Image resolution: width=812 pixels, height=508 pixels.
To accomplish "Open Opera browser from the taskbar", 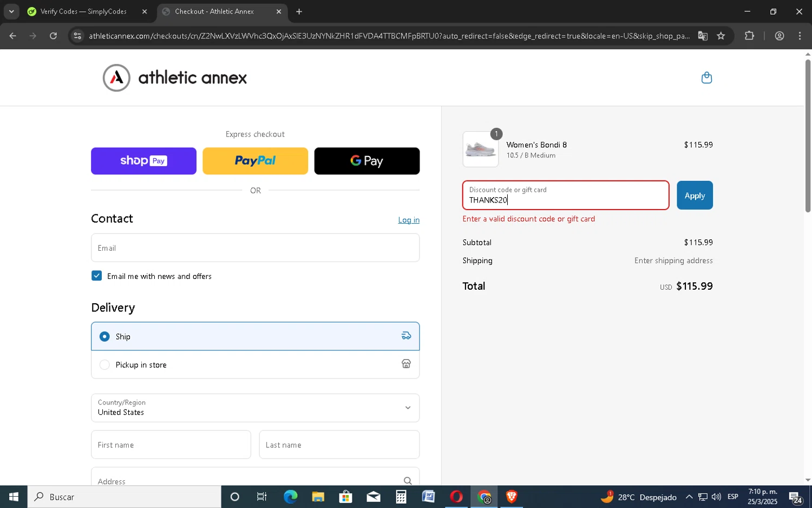I will 456,497.
